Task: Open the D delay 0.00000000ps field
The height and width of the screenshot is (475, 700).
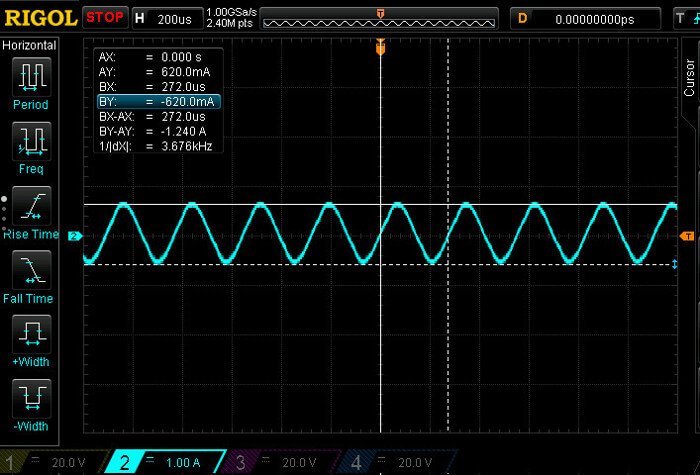Action: [585, 19]
